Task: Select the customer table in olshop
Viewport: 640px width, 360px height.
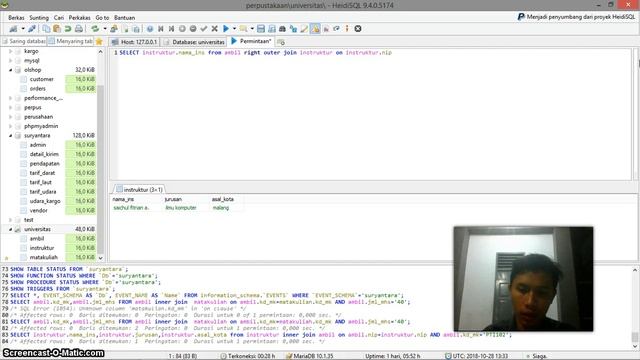Action: tap(41, 79)
